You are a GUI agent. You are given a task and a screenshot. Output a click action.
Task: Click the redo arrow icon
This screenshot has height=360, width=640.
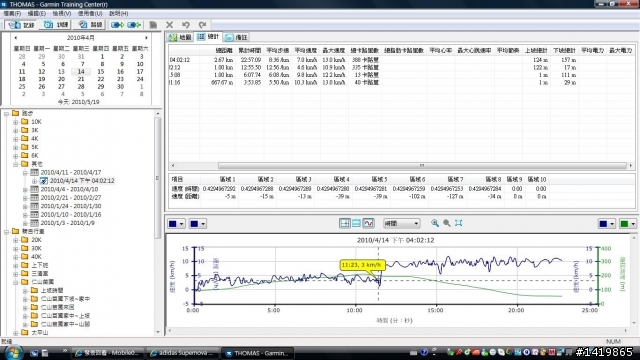202,25
